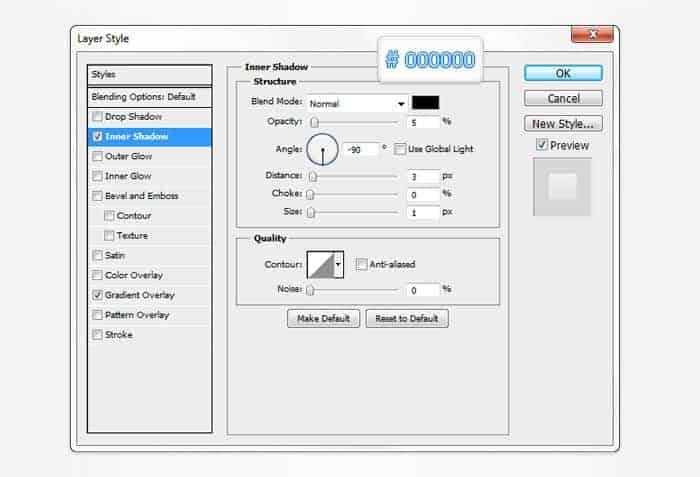700x477 pixels.
Task: Click the Opacity slider handle
Action: (314, 122)
